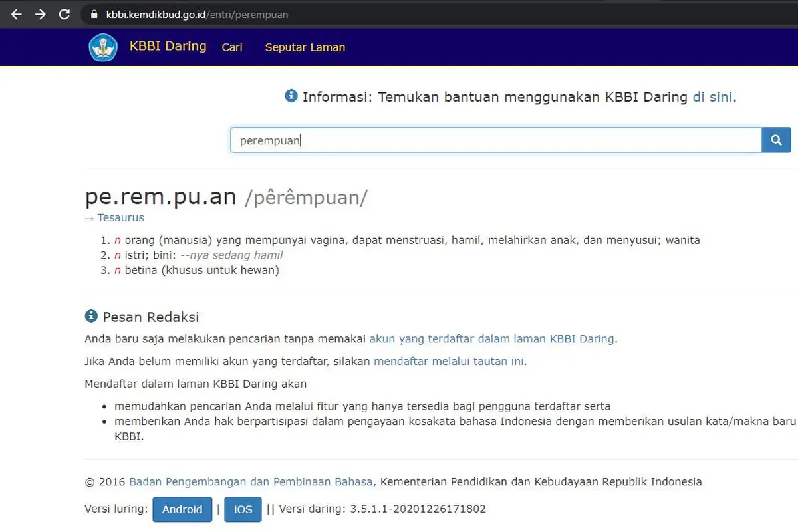Open the Badan Pengembangan dan Pembinaan Bahasa link
Screen dimensions: 798x532
click(x=251, y=482)
